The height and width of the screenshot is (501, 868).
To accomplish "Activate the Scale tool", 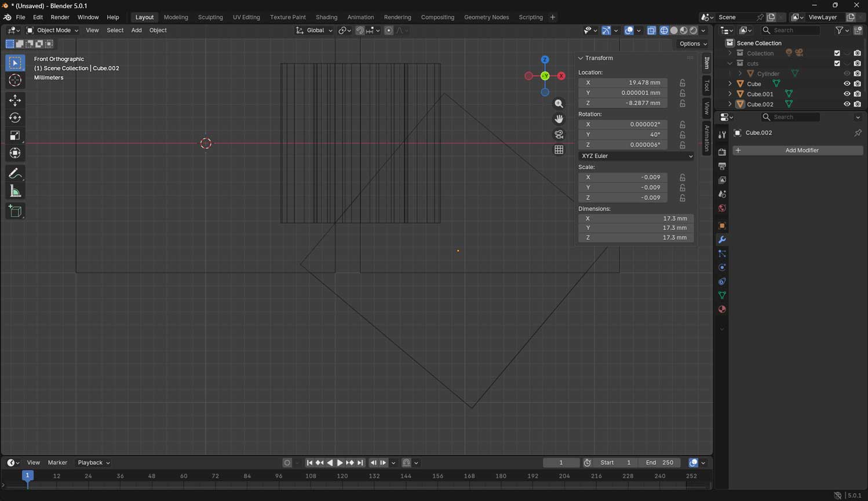I will click(x=15, y=136).
